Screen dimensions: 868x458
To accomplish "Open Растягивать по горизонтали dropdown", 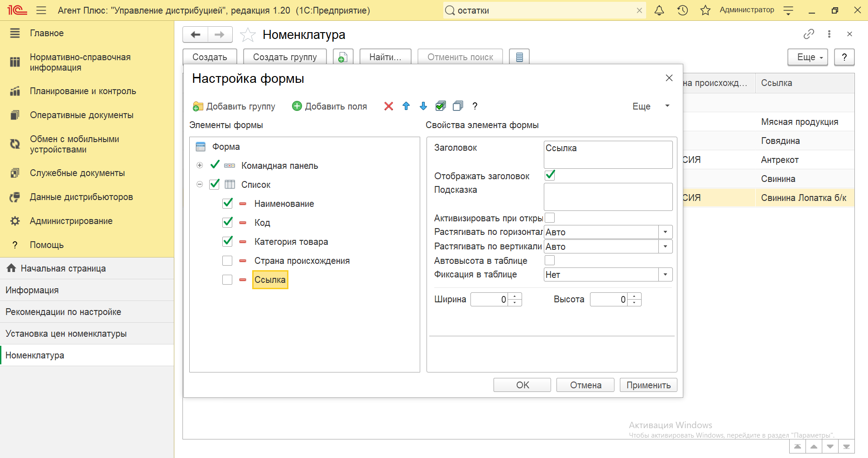I will pos(665,232).
